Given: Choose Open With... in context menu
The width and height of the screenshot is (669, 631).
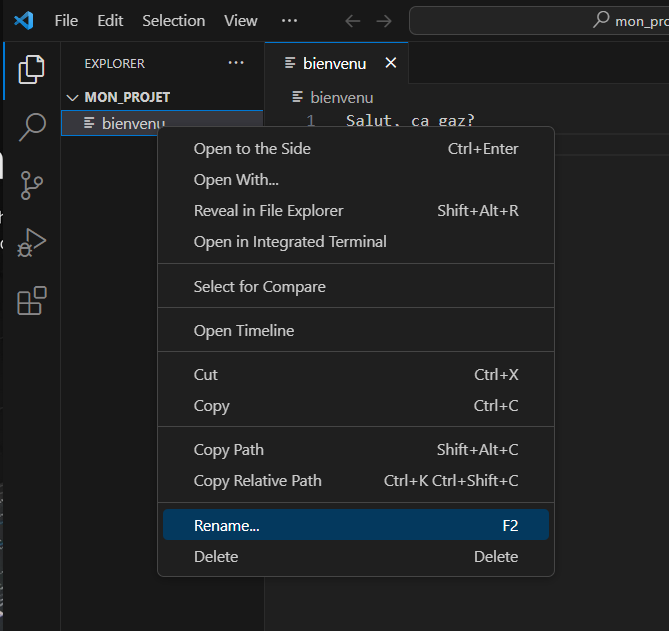Looking at the screenshot, I should pos(356,180).
